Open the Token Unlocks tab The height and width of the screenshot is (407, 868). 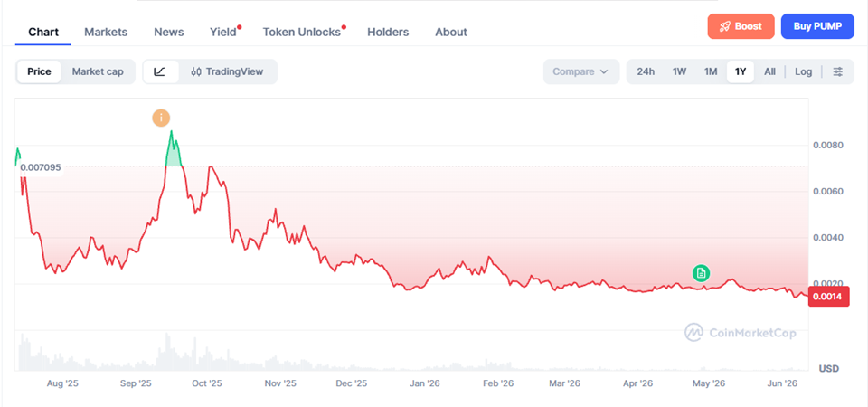[302, 33]
